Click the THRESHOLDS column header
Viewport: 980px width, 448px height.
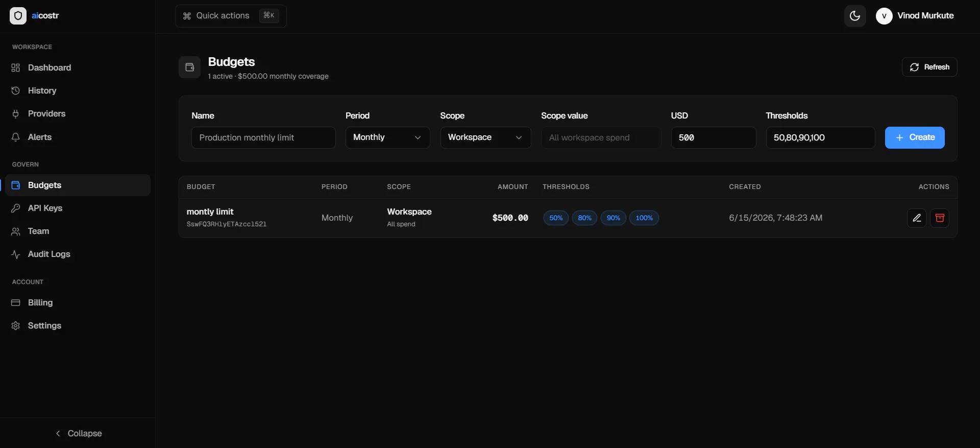click(566, 187)
